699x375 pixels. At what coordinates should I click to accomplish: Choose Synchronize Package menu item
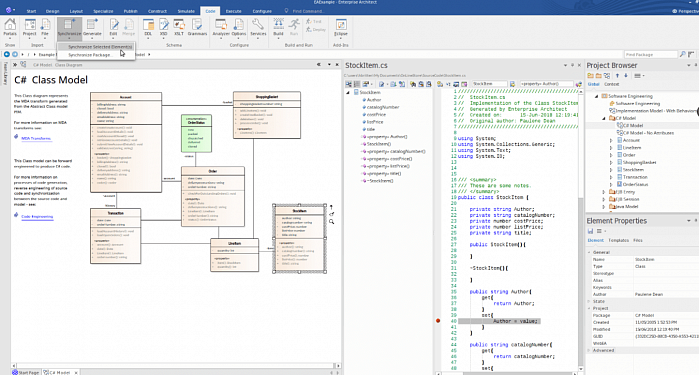(x=89, y=55)
